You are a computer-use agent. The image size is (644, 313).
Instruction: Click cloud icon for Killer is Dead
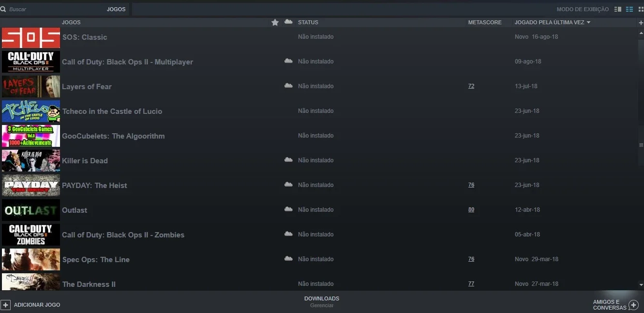288,160
